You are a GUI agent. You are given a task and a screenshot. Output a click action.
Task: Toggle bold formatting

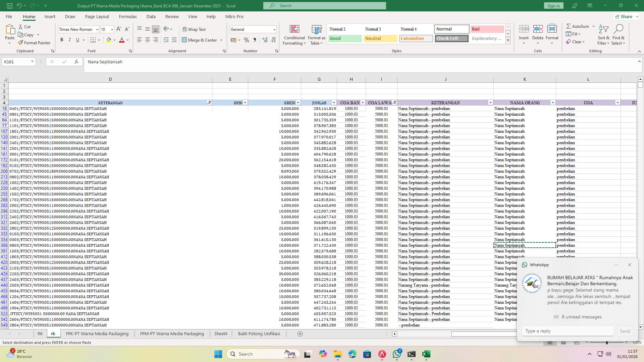61,40
